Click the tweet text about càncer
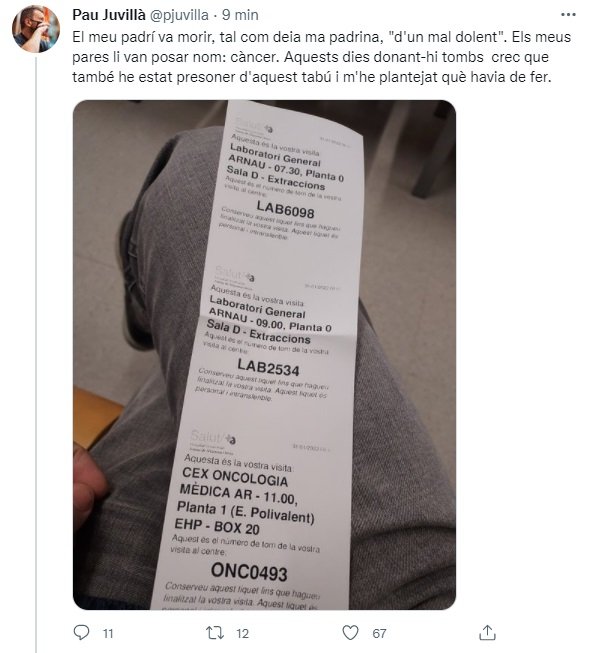 pyautogui.click(x=321, y=57)
